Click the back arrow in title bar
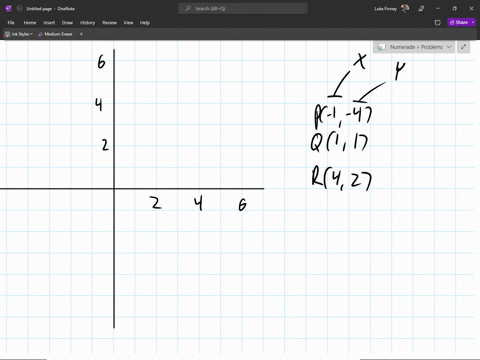 [x=19, y=9]
